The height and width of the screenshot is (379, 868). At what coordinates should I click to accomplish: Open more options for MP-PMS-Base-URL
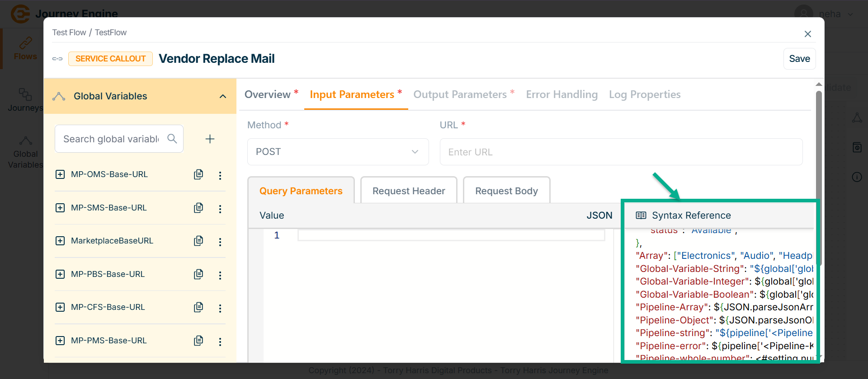click(220, 342)
